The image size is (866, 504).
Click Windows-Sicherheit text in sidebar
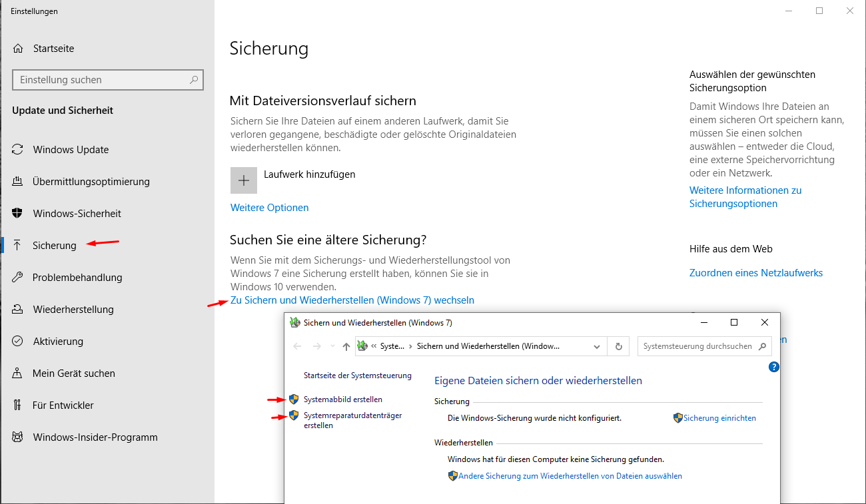pos(77,214)
